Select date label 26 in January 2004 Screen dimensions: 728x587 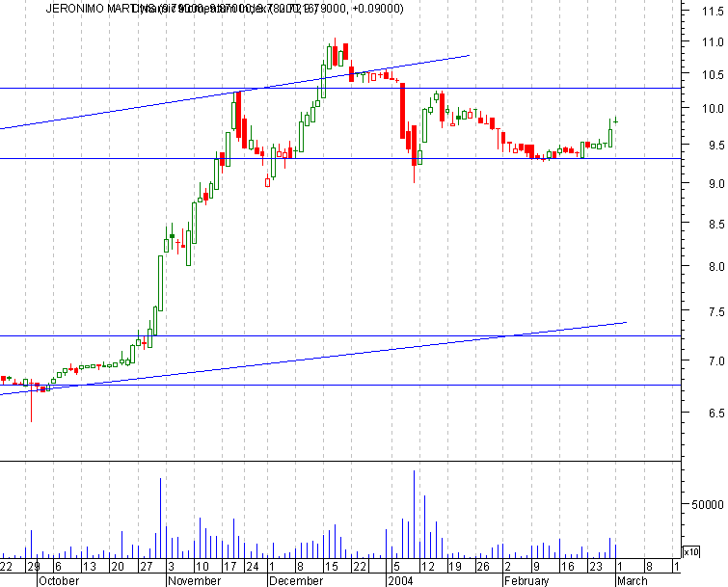pyautogui.click(x=483, y=567)
